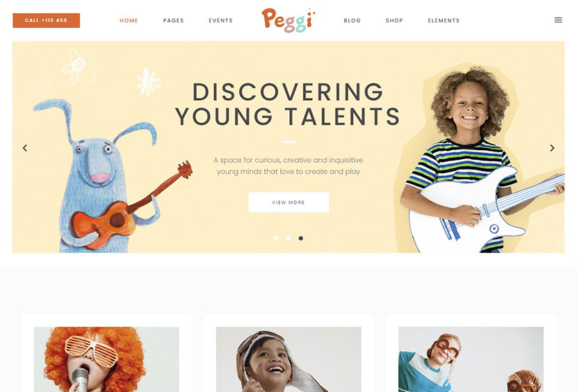Open the orange-wig singer thumbnail
The width and height of the screenshot is (577, 392).
(x=106, y=359)
